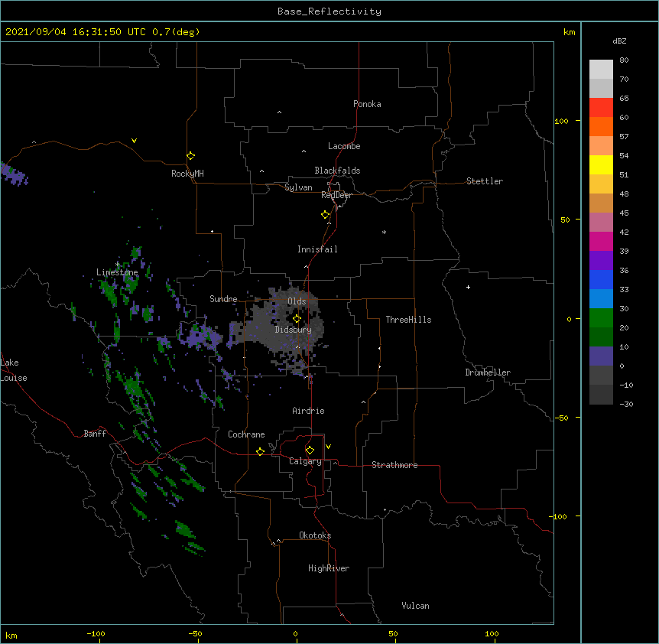Pick the light gray 70-80 dBZ swatch
Screen dimensions: 659x644
pyautogui.click(x=601, y=69)
